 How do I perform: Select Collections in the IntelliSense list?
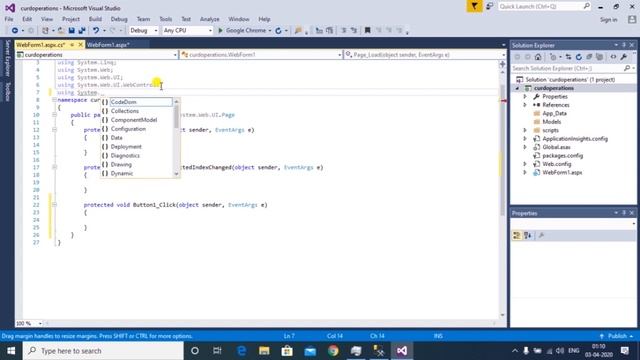pyautogui.click(x=137, y=111)
